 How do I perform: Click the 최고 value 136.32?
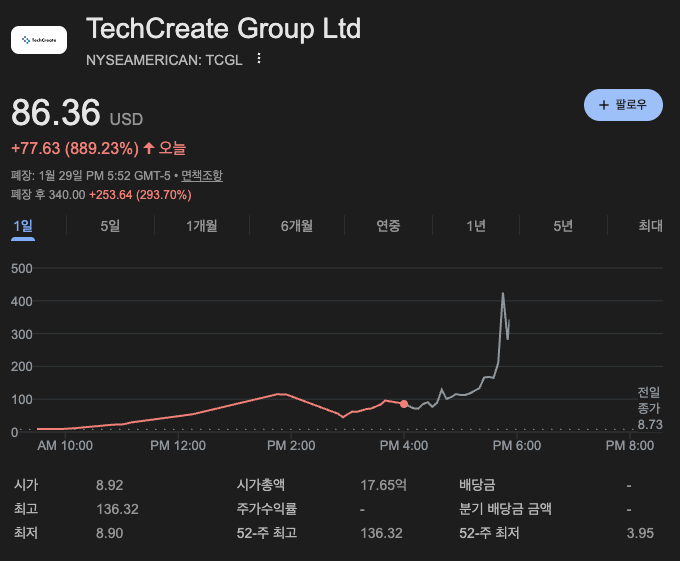118,509
